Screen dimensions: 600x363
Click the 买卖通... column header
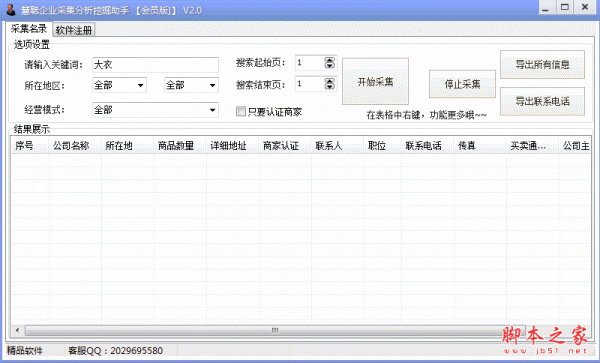[x=532, y=145]
